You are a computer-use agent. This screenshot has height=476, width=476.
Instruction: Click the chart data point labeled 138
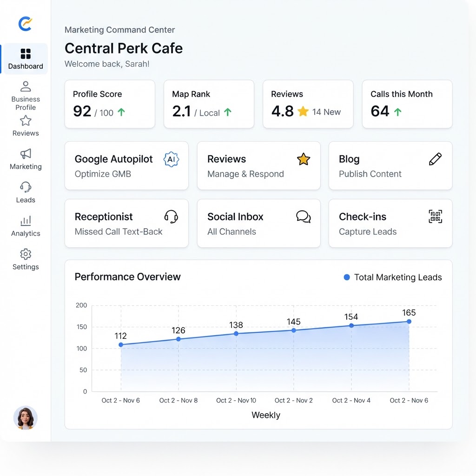point(236,334)
